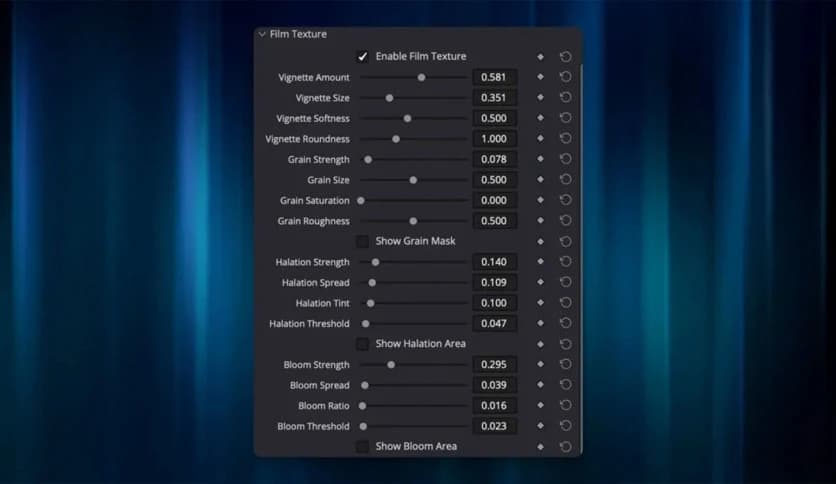Screen dimensions: 836x484
Task: Add keyframe for Halation Threshold
Action: pos(540,324)
